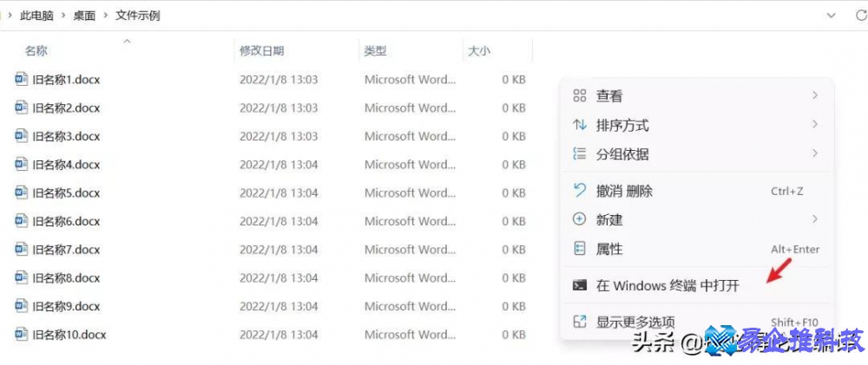Click the Word icon of 旧名称9.docx
868x365 pixels.
(21, 306)
